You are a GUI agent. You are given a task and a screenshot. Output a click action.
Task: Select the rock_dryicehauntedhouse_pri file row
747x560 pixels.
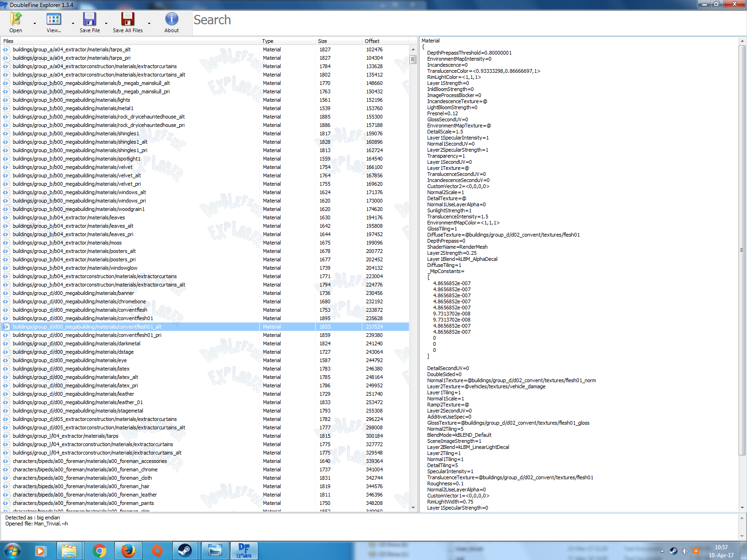pos(205,125)
